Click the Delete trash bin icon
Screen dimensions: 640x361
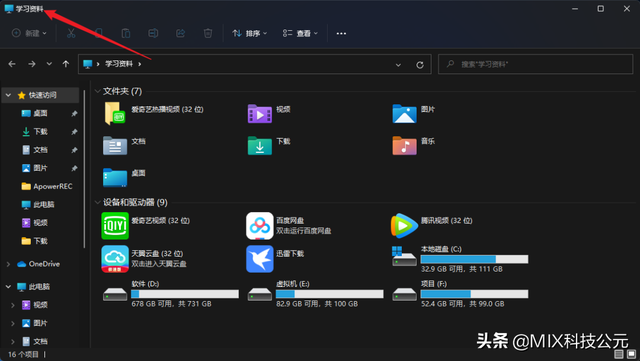tap(208, 33)
